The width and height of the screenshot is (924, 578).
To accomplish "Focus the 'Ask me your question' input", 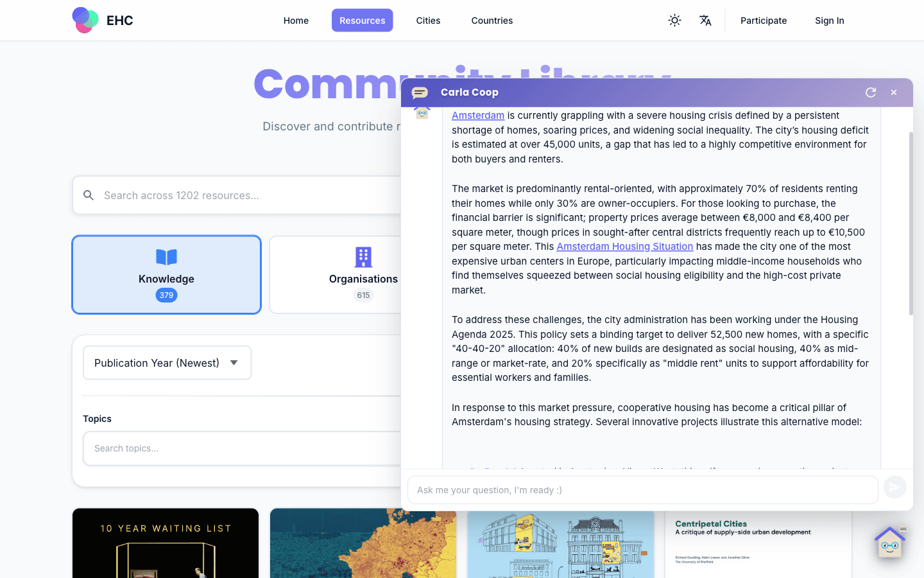I will [642, 489].
